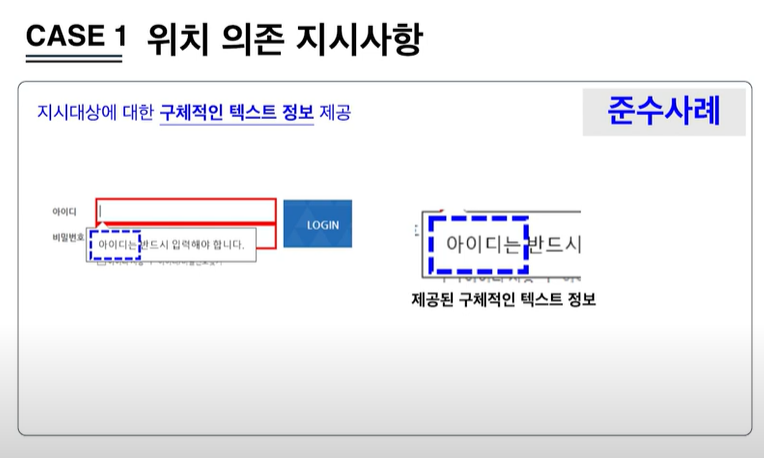The width and height of the screenshot is (764, 458).
Task: Select the '준수사례' badge
Action: [664, 112]
